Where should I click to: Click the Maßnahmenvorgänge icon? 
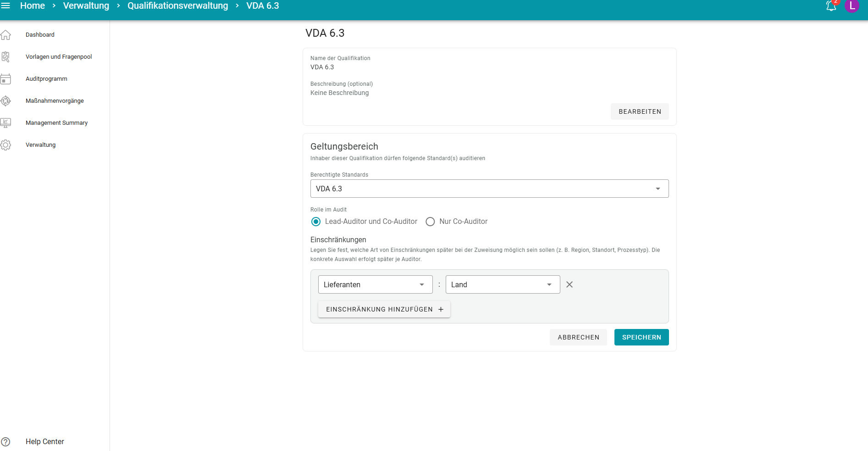[6, 101]
